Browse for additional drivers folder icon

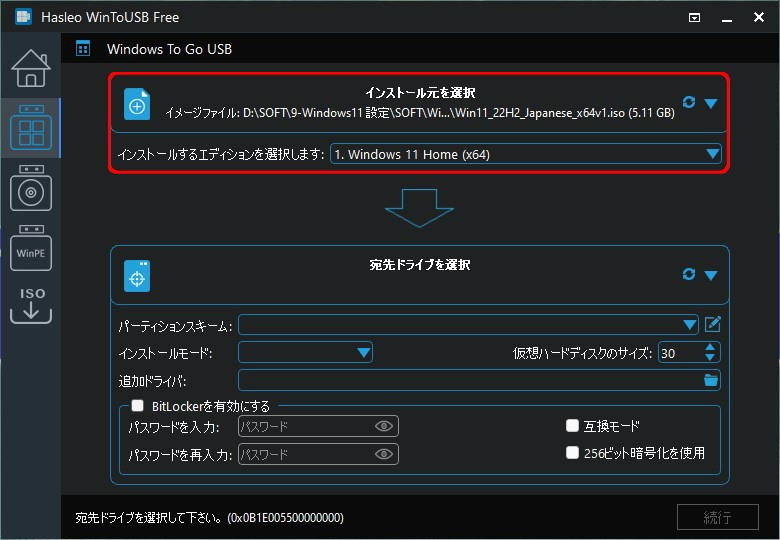pos(711,380)
